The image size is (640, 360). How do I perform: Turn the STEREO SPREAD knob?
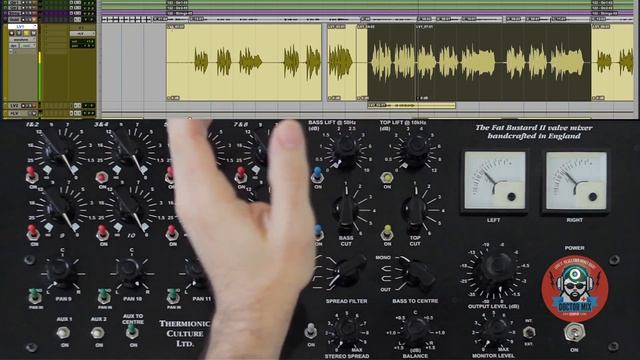(347, 330)
